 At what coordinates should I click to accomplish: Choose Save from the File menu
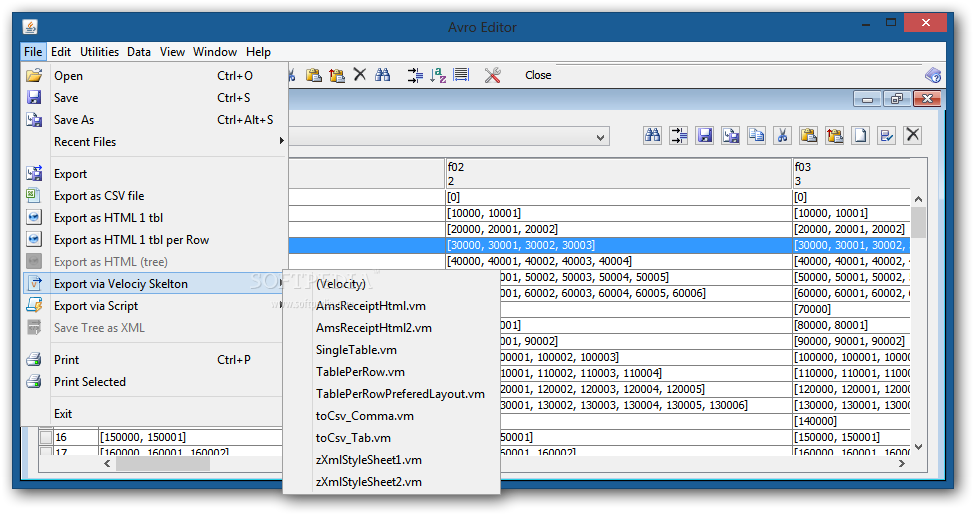[155, 98]
